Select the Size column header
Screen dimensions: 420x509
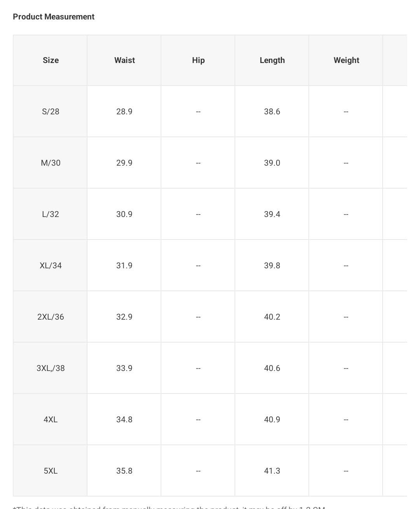(x=51, y=60)
